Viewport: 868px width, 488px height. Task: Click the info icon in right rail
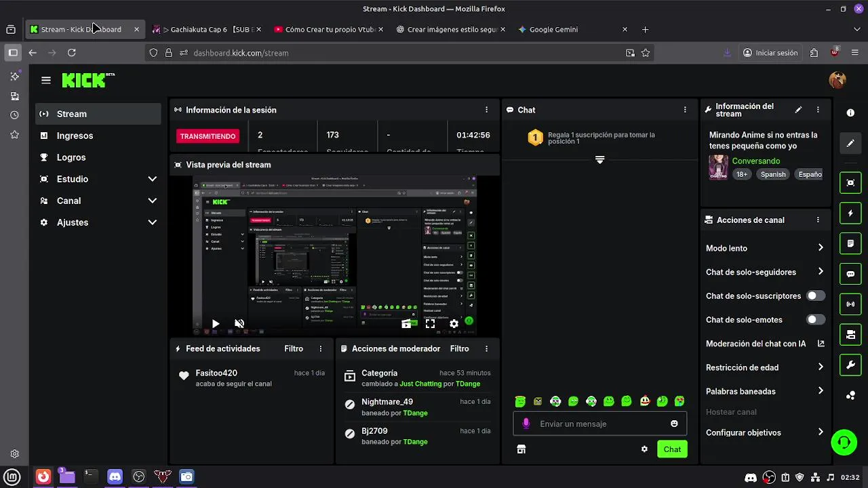click(x=850, y=113)
